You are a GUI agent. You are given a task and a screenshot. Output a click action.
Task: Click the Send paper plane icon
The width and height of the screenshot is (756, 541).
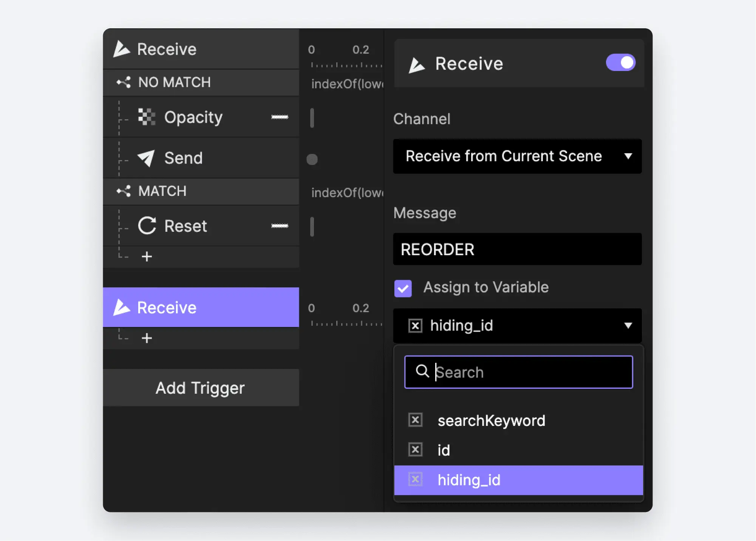(x=146, y=158)
